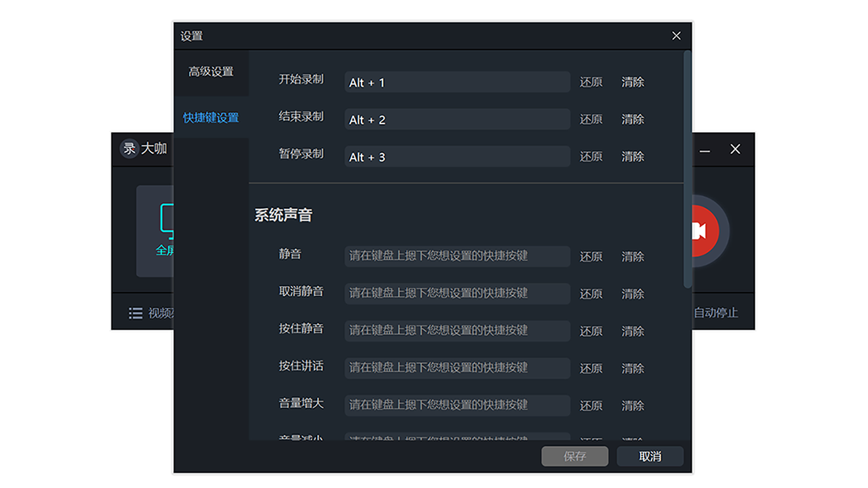This screenshot has width=868, height=488.
Task: Restore the 开始录制 hotkey with 还原
Action: [x=591, y=82]
